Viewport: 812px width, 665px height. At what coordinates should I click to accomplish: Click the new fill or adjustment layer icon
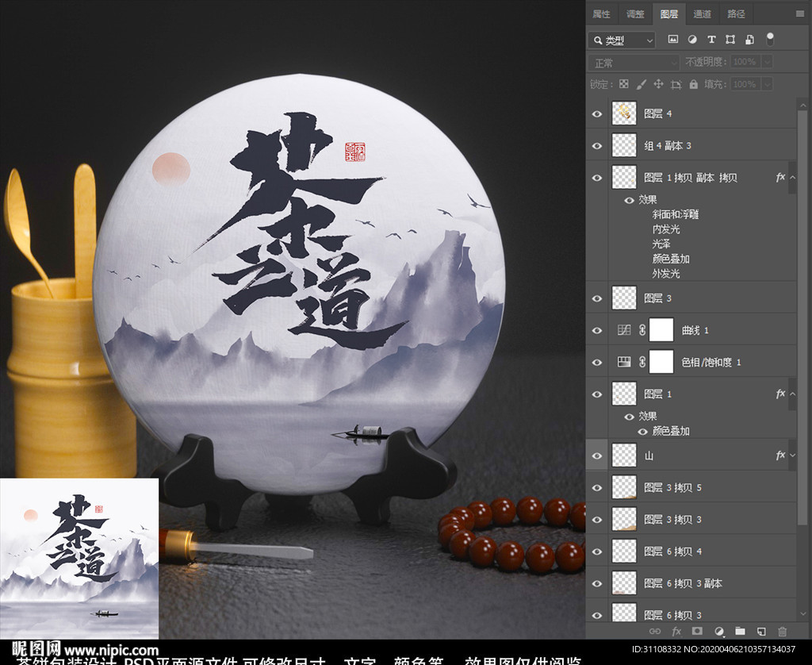[x=718, y=632]
